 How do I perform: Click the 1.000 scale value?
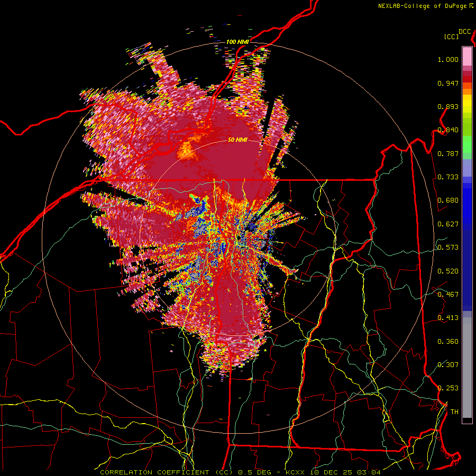448,59
